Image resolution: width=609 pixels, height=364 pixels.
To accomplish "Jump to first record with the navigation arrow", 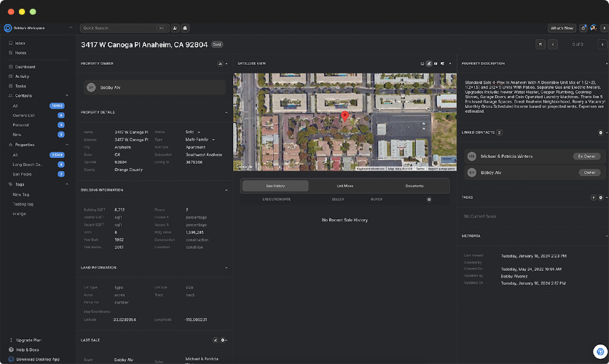I will 541,44.
